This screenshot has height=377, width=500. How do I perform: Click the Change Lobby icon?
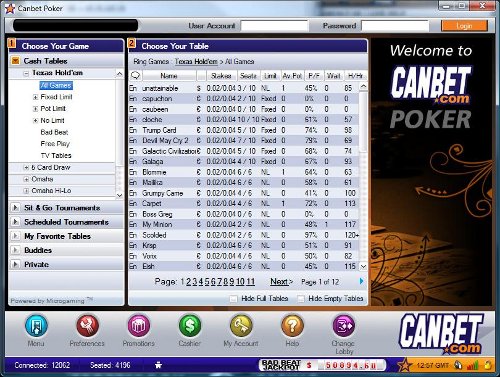[344, 326]
